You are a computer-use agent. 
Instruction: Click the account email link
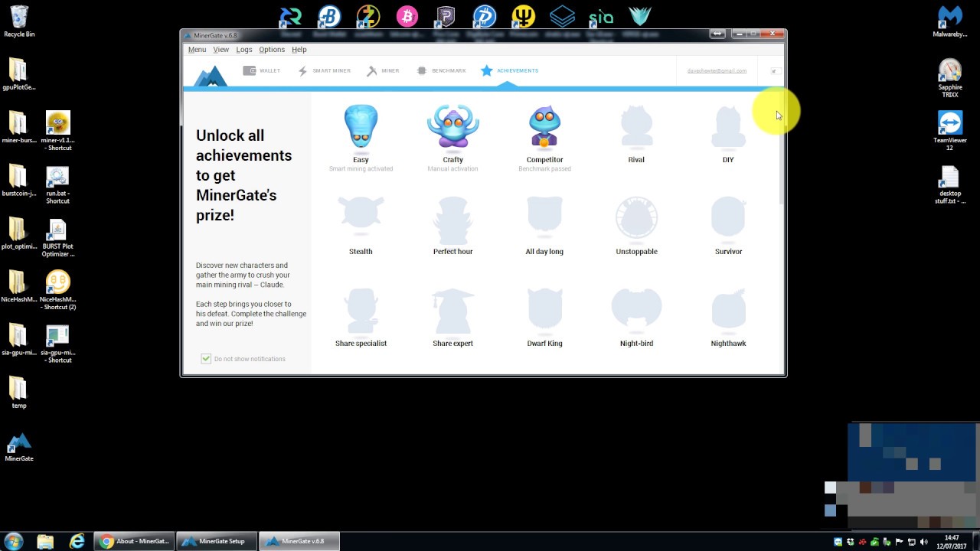[717, 70]
